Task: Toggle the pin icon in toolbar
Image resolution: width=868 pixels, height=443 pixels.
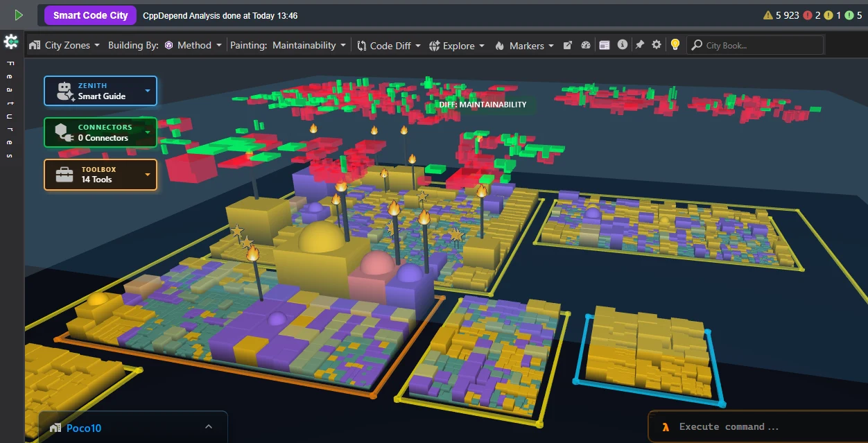Action: point(640,44)
